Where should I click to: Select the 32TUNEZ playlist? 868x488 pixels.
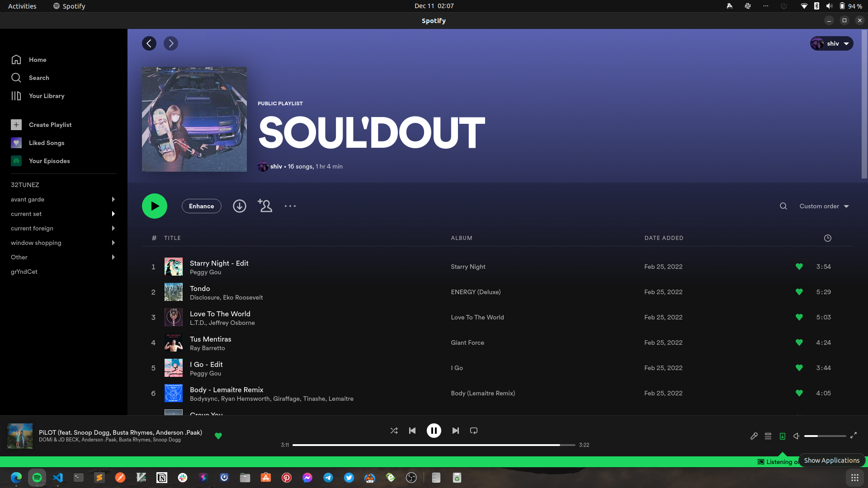[x=25, y=185]
